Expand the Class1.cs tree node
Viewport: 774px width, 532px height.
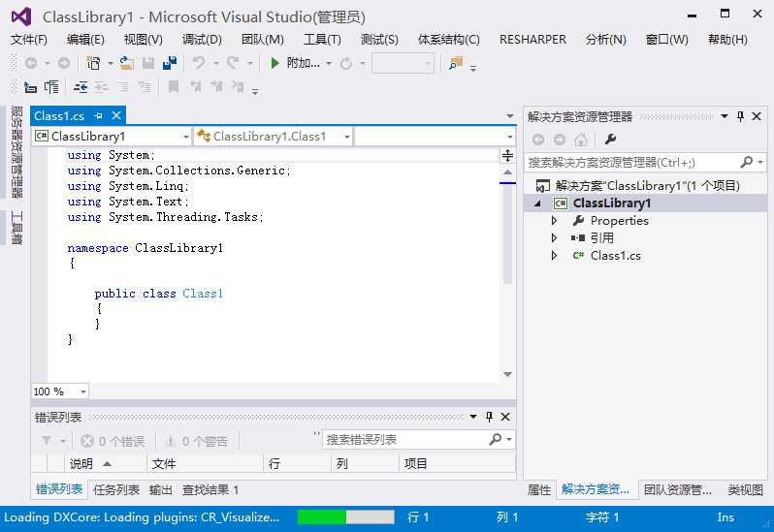[554, 256]
